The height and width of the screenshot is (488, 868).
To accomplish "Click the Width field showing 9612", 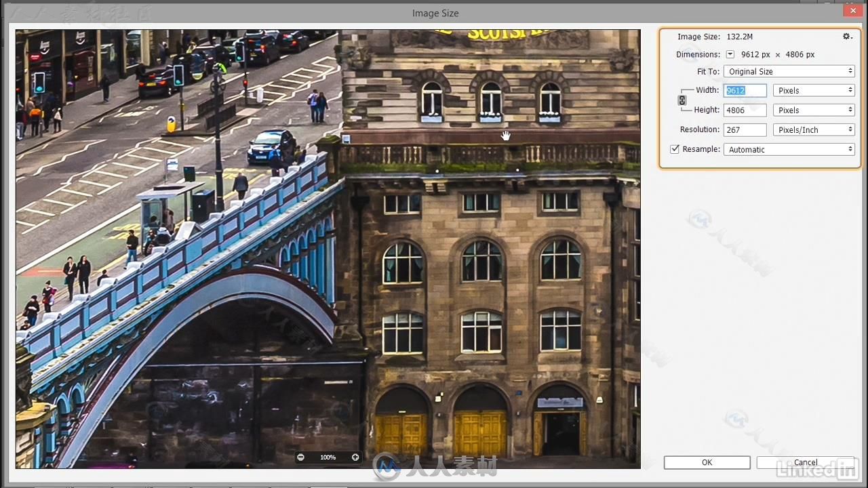I will click(745, 90).
